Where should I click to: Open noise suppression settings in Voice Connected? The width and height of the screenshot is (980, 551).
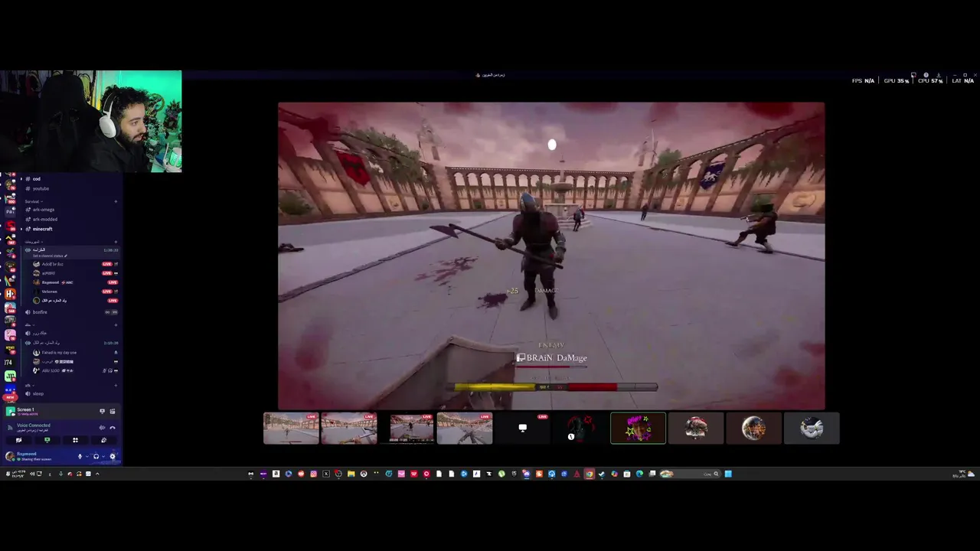102,428
